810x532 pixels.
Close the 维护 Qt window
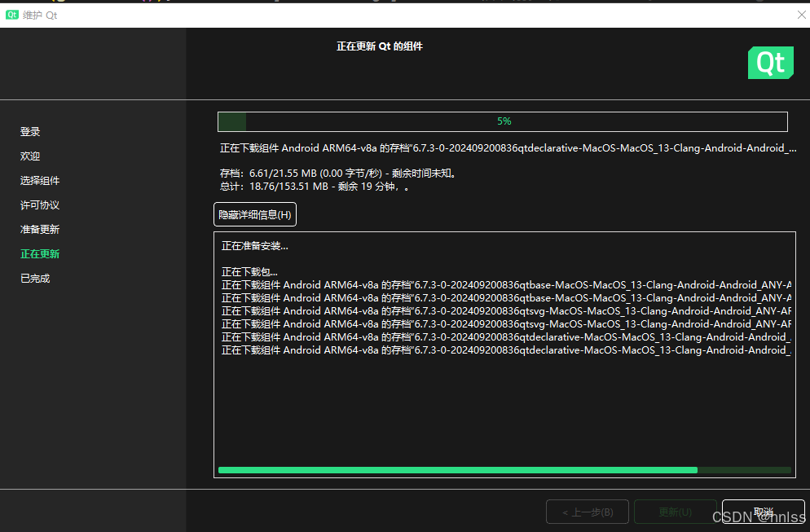[801, 15]
